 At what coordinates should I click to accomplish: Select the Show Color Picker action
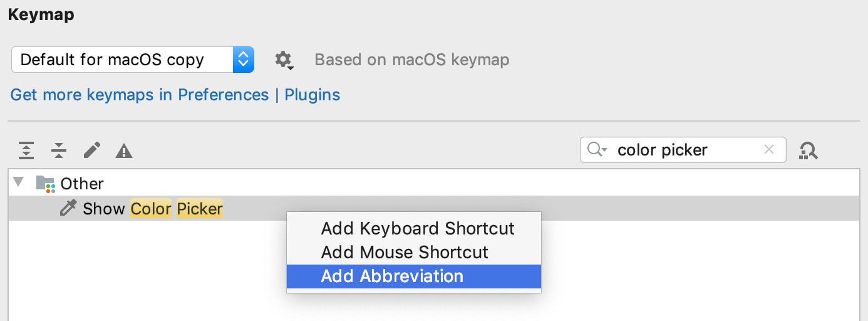[x=153, y=208]
